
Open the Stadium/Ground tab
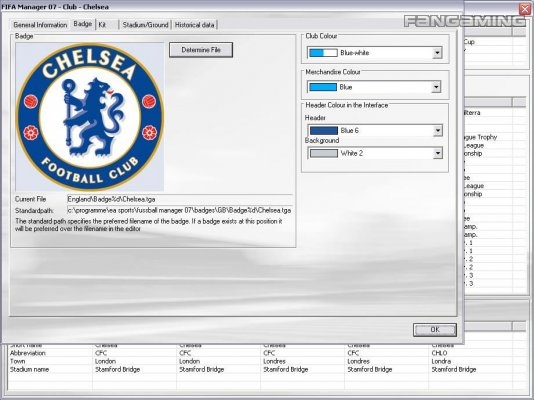click(x=145, y=25)
